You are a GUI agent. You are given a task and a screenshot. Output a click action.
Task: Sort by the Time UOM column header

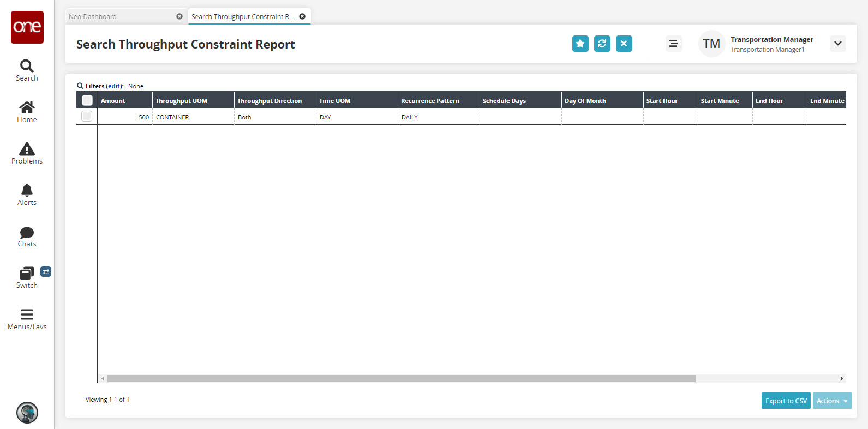click(357, 100)
